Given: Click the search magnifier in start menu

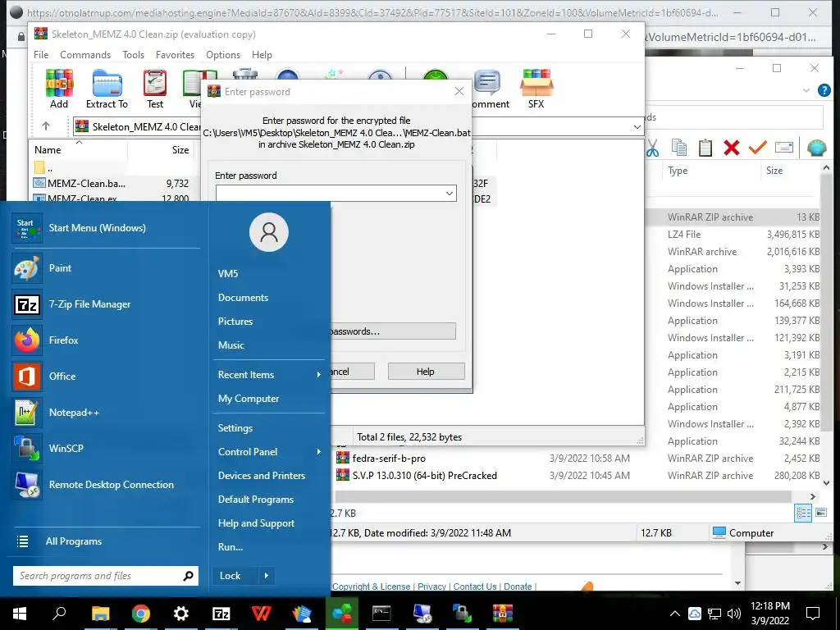Looking at the screenshot, I should pos(188,576).
